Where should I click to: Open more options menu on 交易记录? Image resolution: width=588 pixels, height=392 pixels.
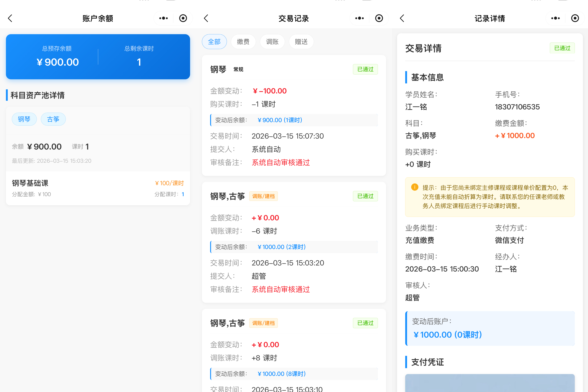[x=359, y=18]
